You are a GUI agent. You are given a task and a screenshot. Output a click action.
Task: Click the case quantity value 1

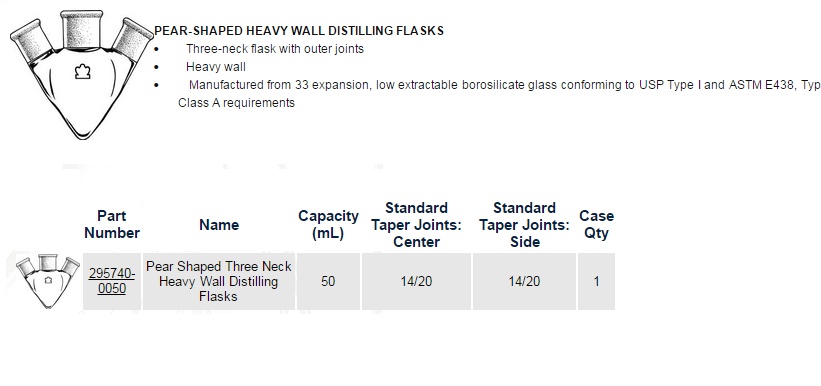coord(596,281)
